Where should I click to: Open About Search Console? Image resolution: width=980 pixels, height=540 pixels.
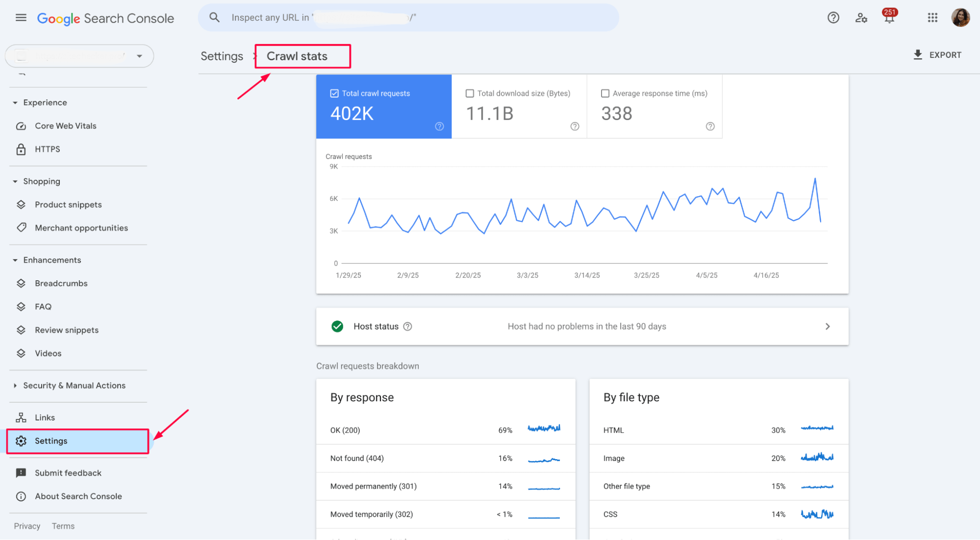click(78, 496)
